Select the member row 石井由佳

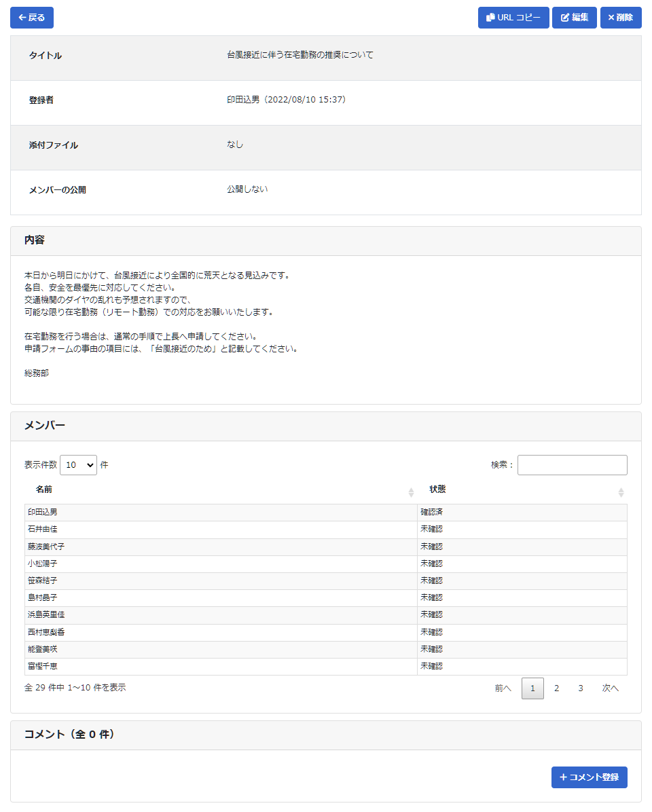pyautogui.click(x=43, y=529)
